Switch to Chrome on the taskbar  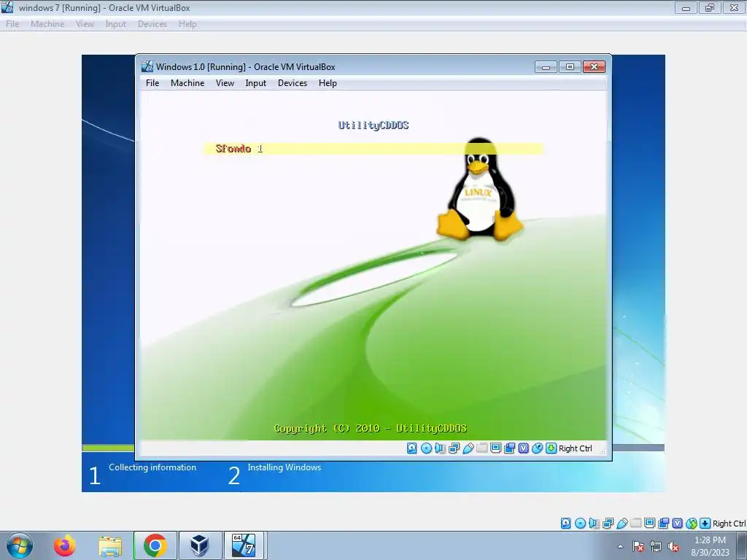[155, 545]
